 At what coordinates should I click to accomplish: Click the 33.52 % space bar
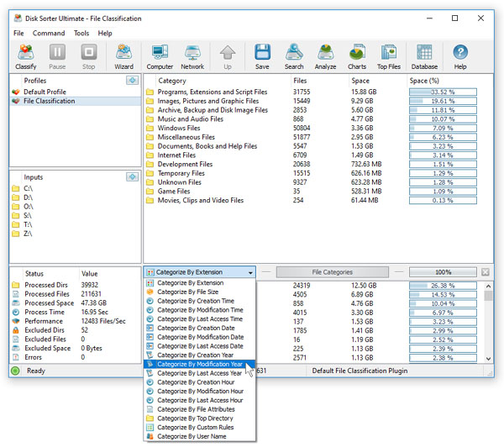point(443,92)
